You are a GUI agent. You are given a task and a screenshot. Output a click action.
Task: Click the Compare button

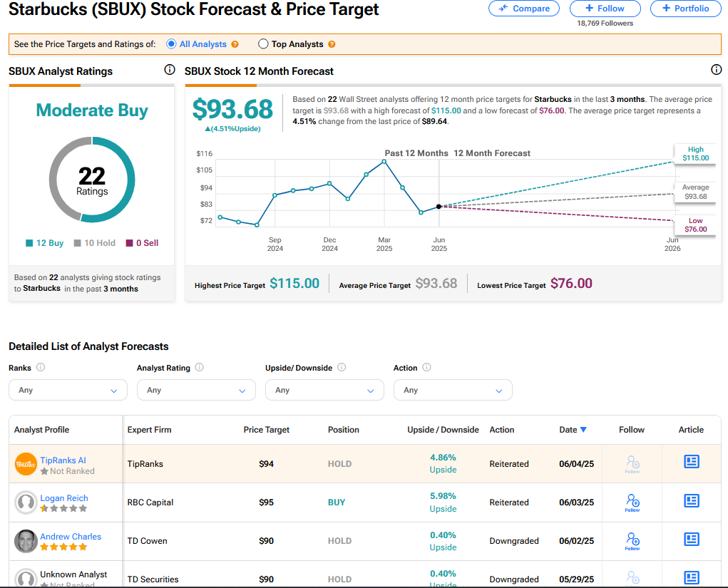[524, 9]
